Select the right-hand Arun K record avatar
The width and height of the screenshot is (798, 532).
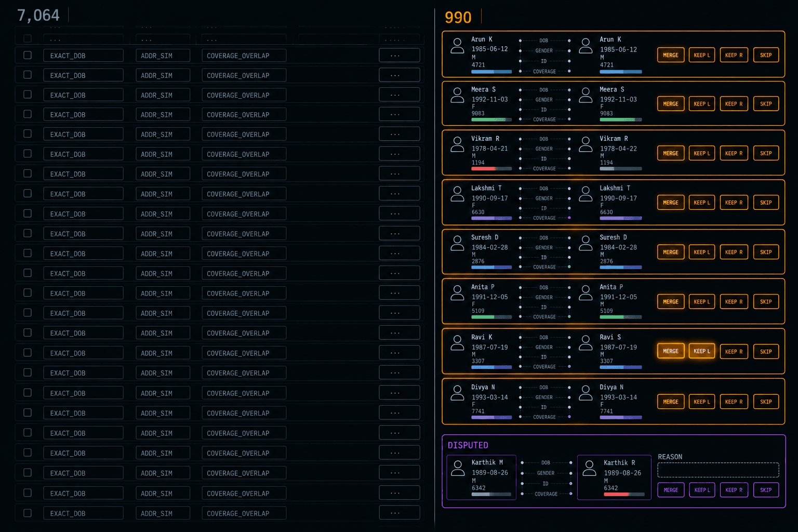pos(586,46)
